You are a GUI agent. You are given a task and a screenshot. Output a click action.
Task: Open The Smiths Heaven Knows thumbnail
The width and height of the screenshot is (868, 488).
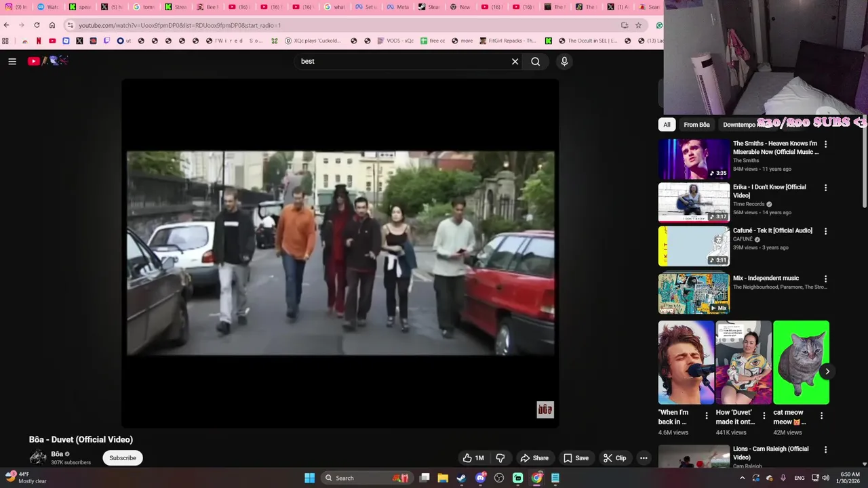click(694, 159)
